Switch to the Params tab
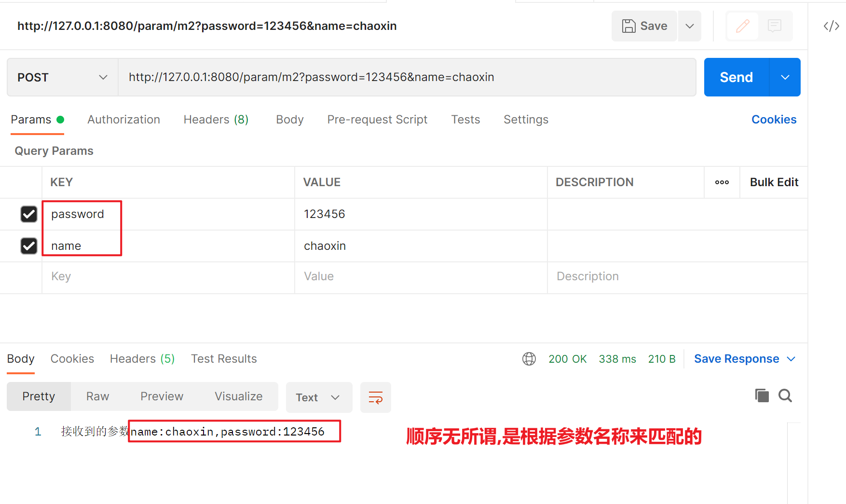This screenshot has height=504, width=846. tap(37, 120)
